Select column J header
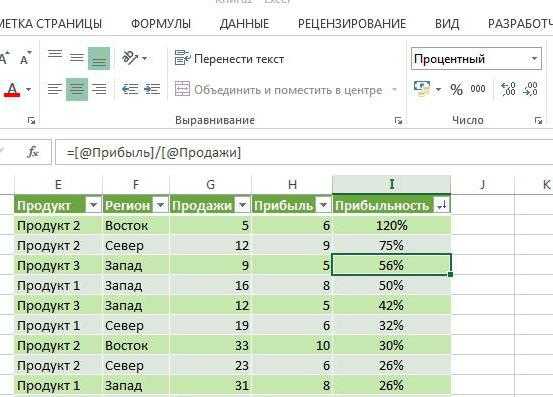The width and height of the screenshot is (553, 397). (x=482, y=184)
